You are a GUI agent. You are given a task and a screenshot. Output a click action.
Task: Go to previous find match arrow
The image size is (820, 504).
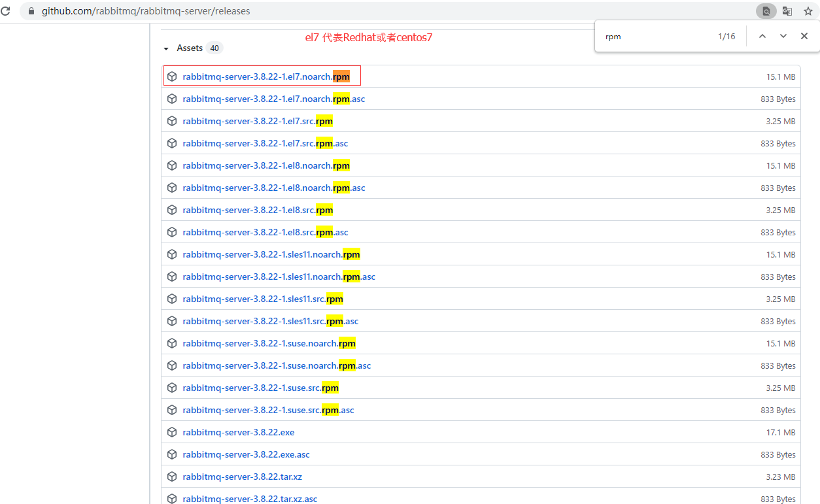762,37
